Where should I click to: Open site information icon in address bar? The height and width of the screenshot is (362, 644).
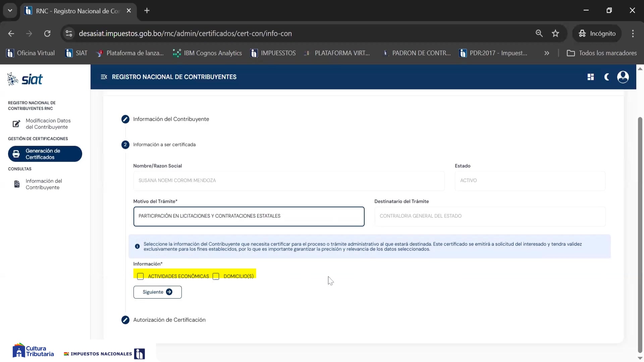coord(69,34)
